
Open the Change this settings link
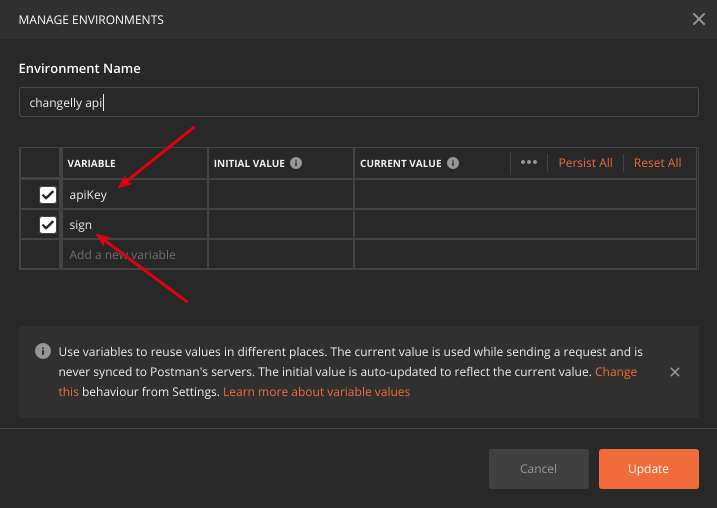[x=615, y=372]
